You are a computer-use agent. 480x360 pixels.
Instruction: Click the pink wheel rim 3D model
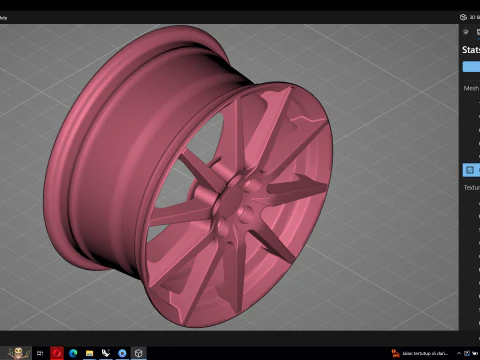click(x=188, y=177)
